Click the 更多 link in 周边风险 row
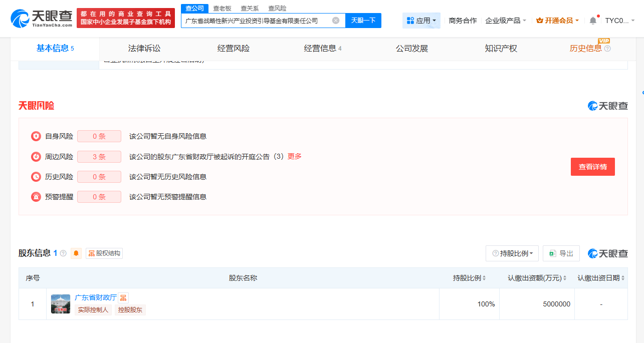Screen dimensions: 644x343 295,156
